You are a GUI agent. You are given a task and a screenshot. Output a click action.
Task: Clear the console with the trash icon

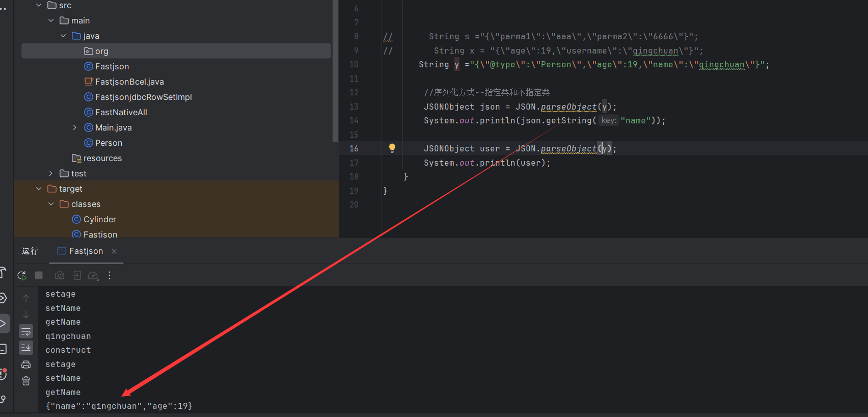click(26, 381)
